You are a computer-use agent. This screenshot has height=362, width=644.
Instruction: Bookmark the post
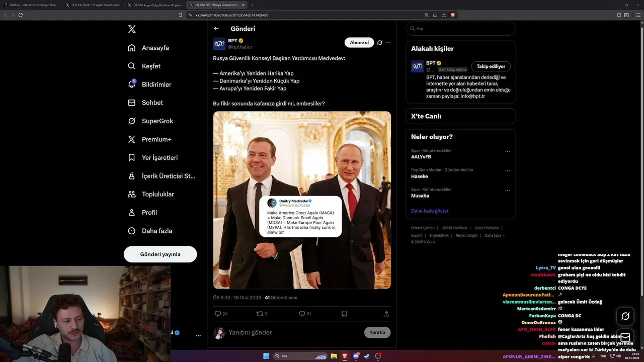[344, 314]
